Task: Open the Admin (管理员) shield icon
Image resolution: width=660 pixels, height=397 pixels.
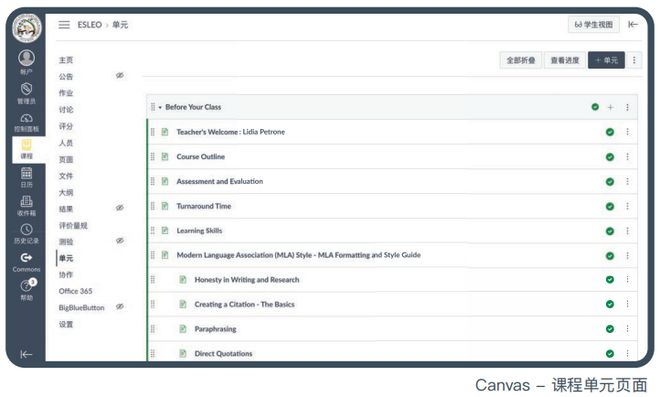Action: (27, 89)
